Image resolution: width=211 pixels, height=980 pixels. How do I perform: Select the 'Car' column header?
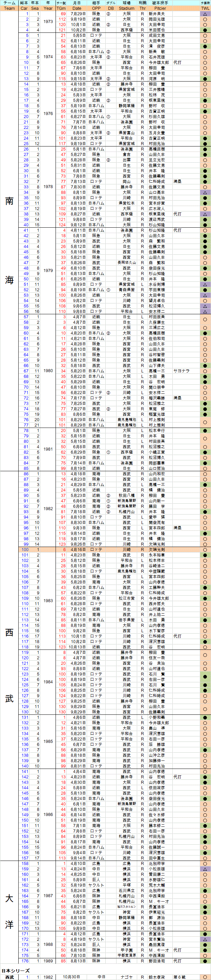[24, 8]
